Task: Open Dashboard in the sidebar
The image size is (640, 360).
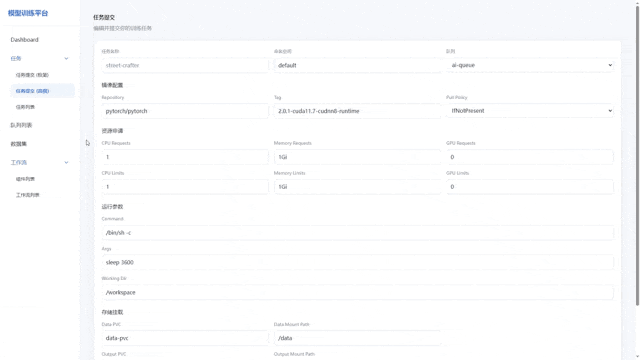Action: [24, 40]
